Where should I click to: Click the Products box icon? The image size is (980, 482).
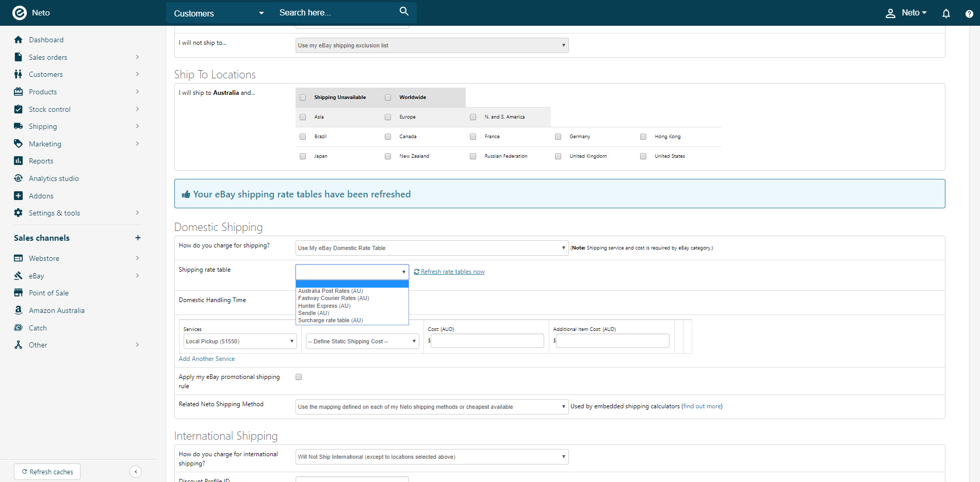[x=19, y=92]
